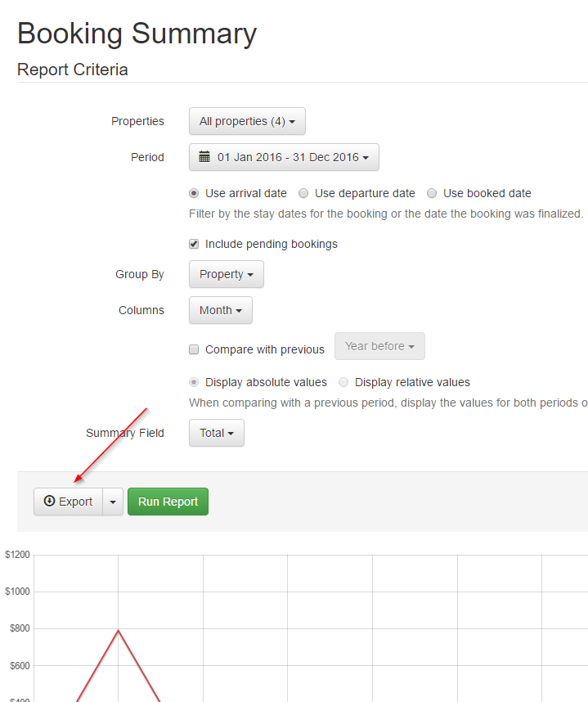Image resolution: width=588 pixels, height=702 pixels.
Task: Click the Export download icon
Action: click(49, 502)
